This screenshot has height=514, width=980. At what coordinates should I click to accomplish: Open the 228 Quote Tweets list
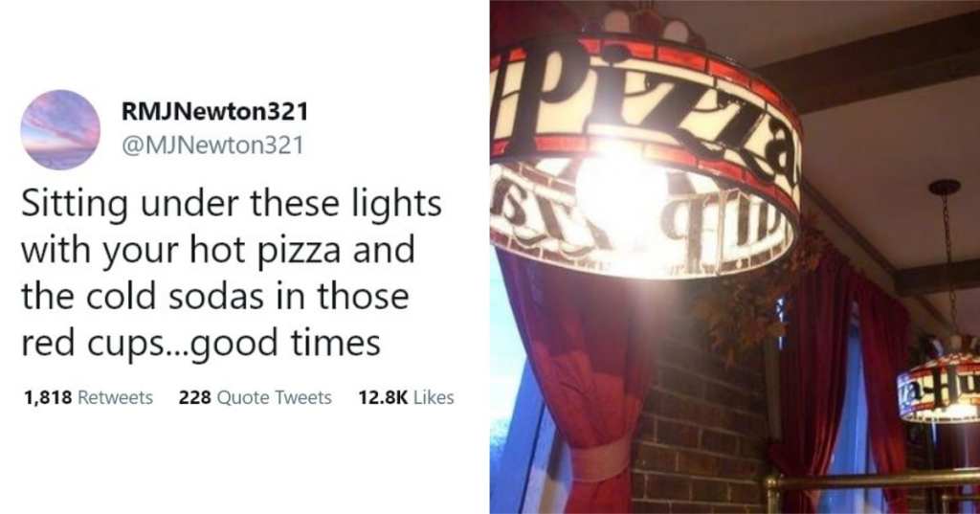(255, 397)
